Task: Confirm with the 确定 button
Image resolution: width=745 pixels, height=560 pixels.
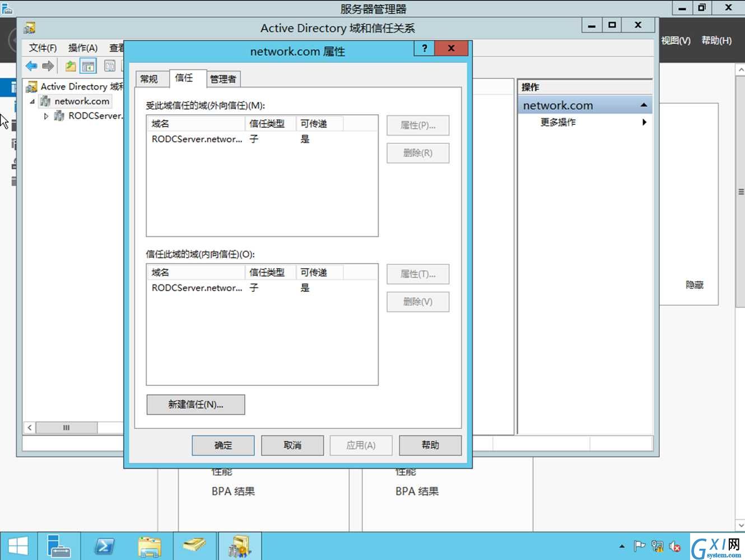Action: click(x=223, y=445)
